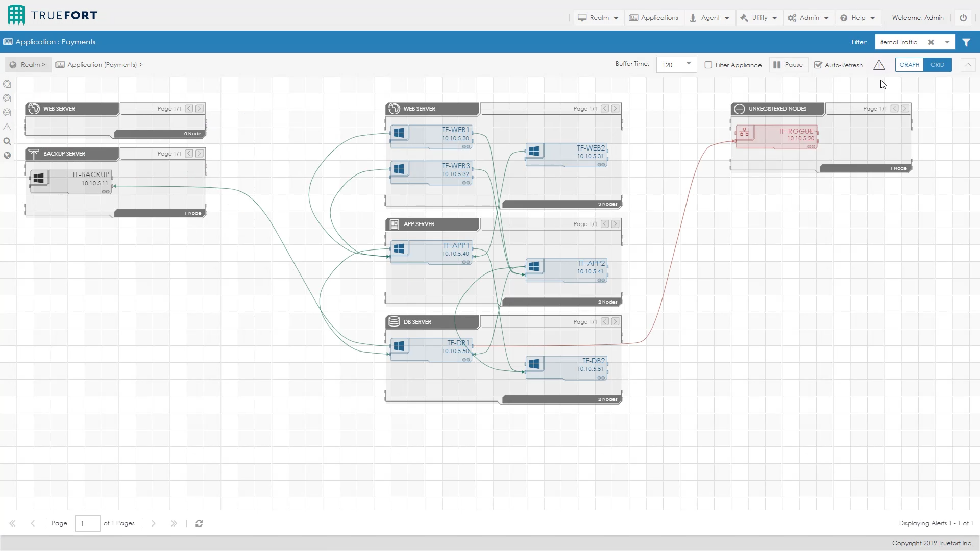Open the Agent menu
The width and height of the screenshot is (980, 551).
pyautogui.click(x=709, y=18)
